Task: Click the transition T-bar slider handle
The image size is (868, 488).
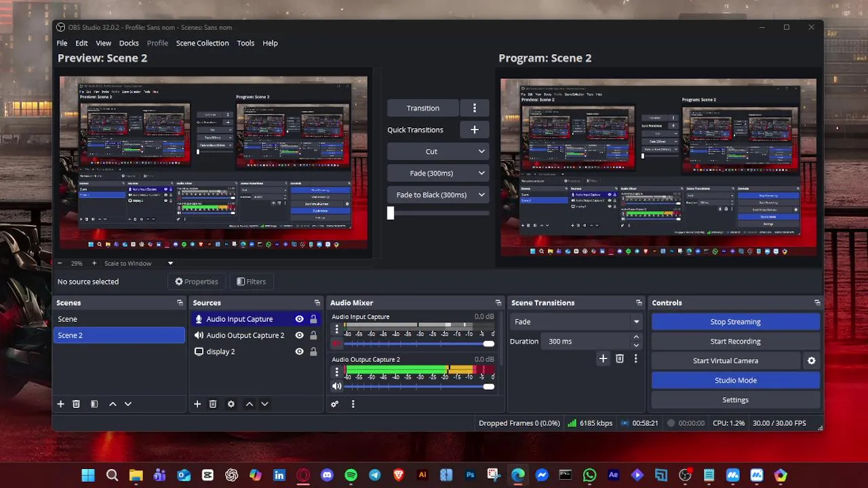Action: (x=391, y=213)
